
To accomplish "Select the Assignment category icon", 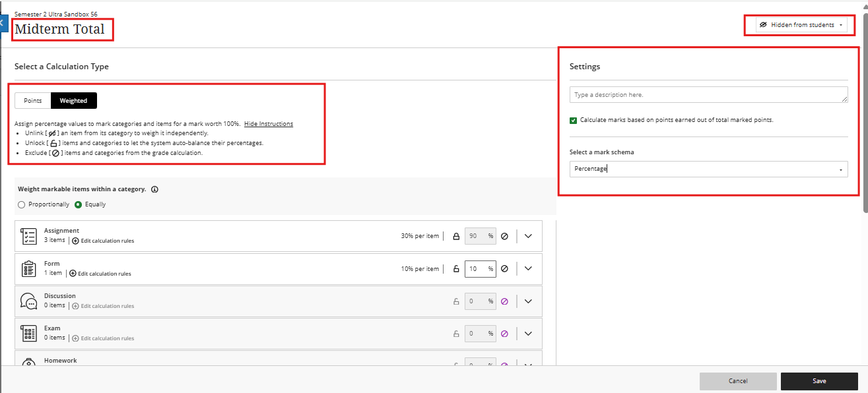I will point(29,235).
